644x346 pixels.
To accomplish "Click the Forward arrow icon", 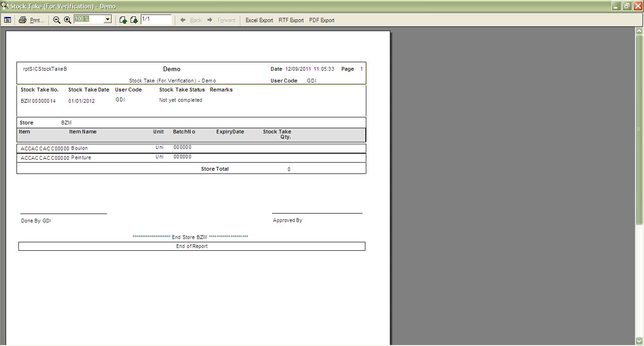I will click(210, 20).
